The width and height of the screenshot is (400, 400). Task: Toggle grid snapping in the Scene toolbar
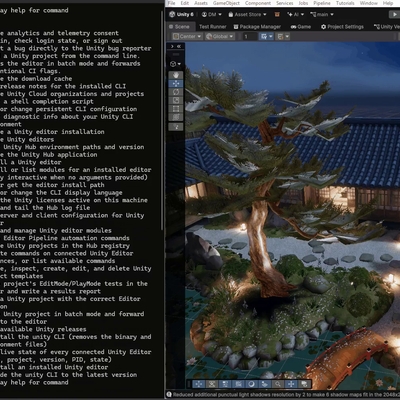(264, 36)
